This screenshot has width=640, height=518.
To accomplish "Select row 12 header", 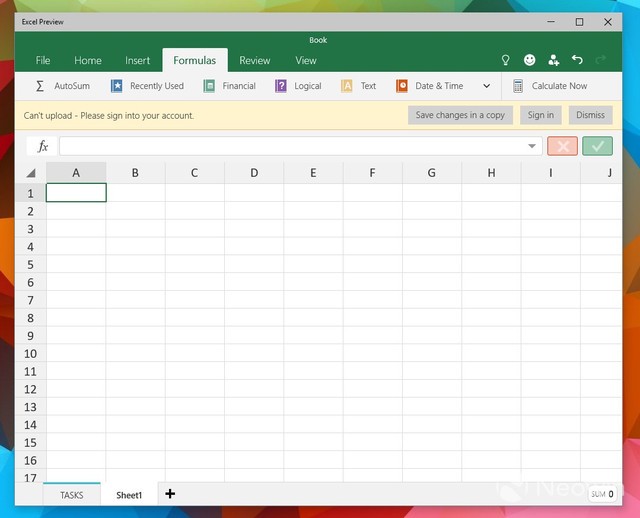I will point(31,389).
